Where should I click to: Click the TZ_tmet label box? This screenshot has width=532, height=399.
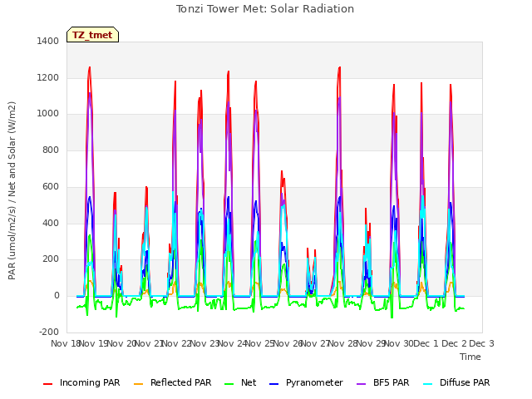click(92, 35)
